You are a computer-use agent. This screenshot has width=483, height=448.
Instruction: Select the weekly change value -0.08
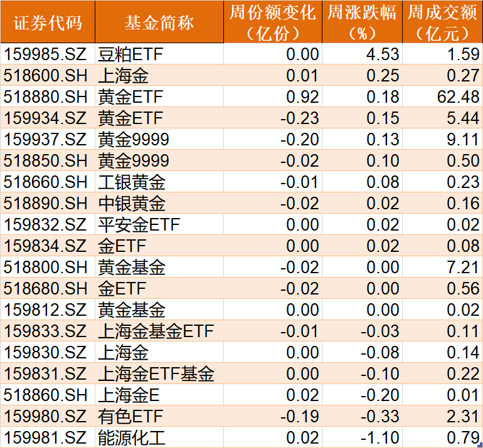click(x=379, y=352)
